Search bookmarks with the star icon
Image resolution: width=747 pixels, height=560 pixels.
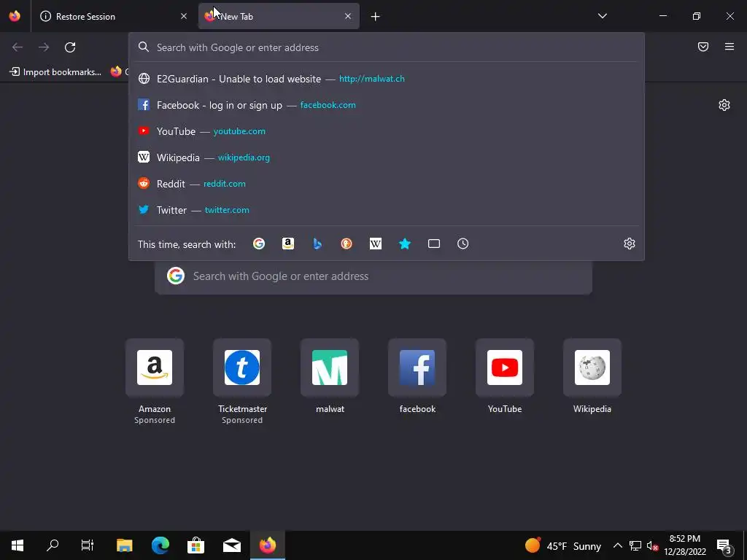pos(404,244)
